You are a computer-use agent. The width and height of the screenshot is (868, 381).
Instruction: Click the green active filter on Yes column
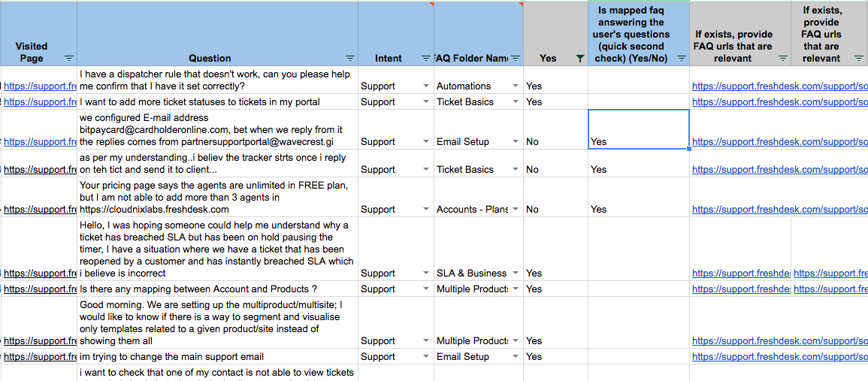(579, 59)
